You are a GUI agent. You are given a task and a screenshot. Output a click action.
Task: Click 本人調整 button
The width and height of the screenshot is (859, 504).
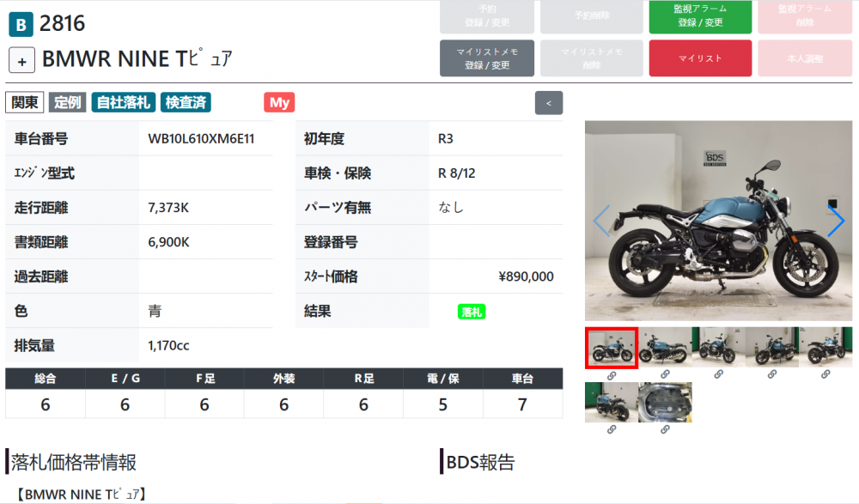point(805,58)
